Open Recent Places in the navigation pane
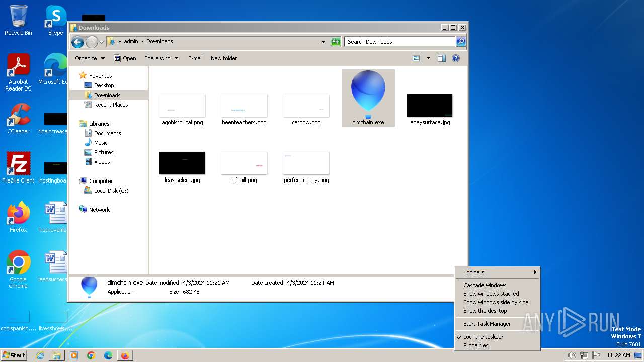This screenshot has width=644, height=362. pyautogui.click(x=106, y=105)
